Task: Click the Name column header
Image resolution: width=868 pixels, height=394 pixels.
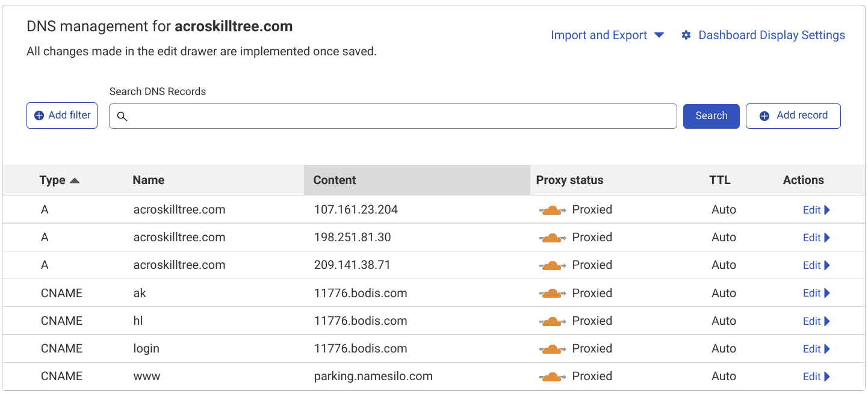Action: pyautogui.click(x=149, y=180)
